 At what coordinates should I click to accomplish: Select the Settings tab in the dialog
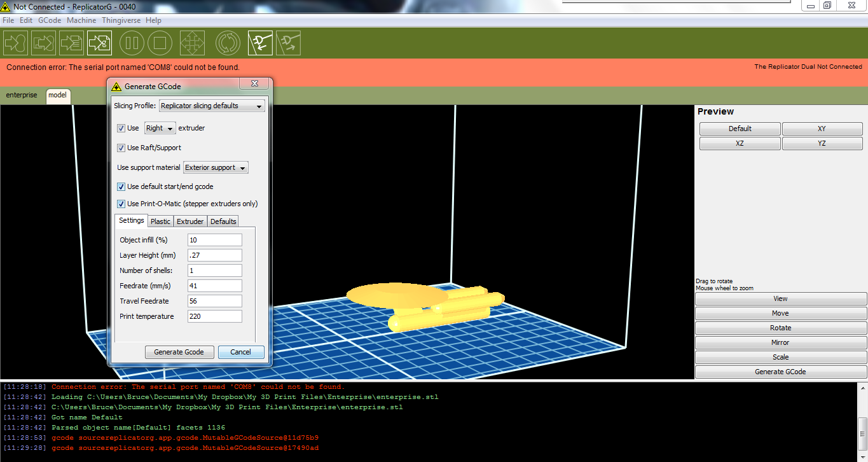pos(132,220)
